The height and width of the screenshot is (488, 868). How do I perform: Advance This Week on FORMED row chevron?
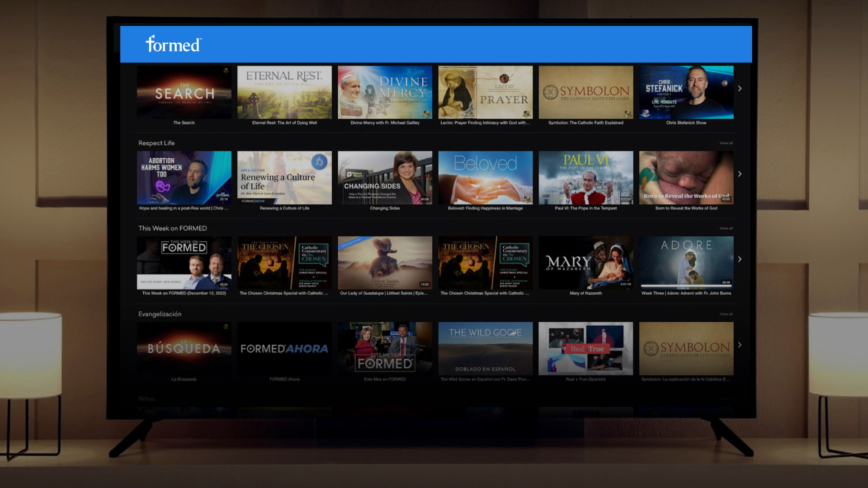(740, 259)
